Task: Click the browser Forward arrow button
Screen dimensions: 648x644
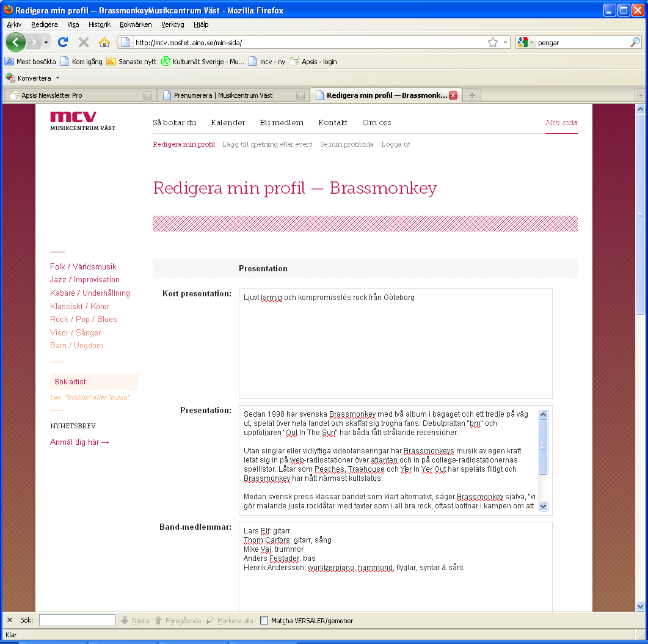Action: coord(34,42)
